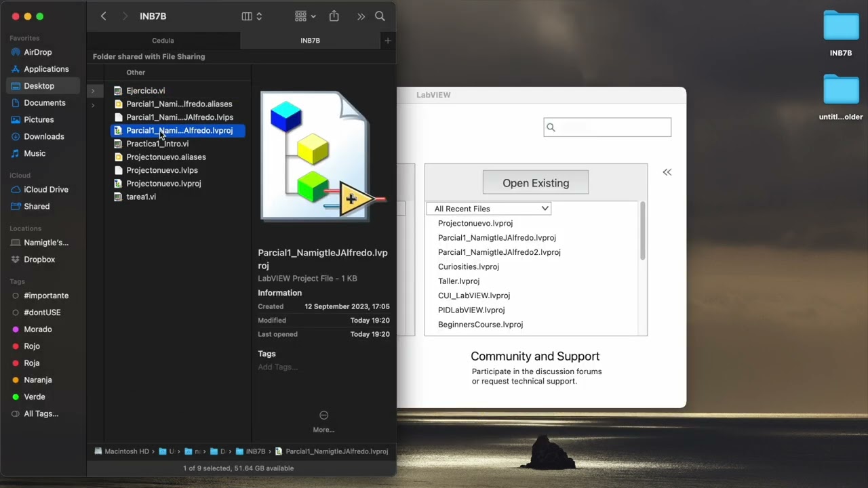Filter by the Morado tag
The width and height of the screenshot is (868, 488).
coord(37,329)
